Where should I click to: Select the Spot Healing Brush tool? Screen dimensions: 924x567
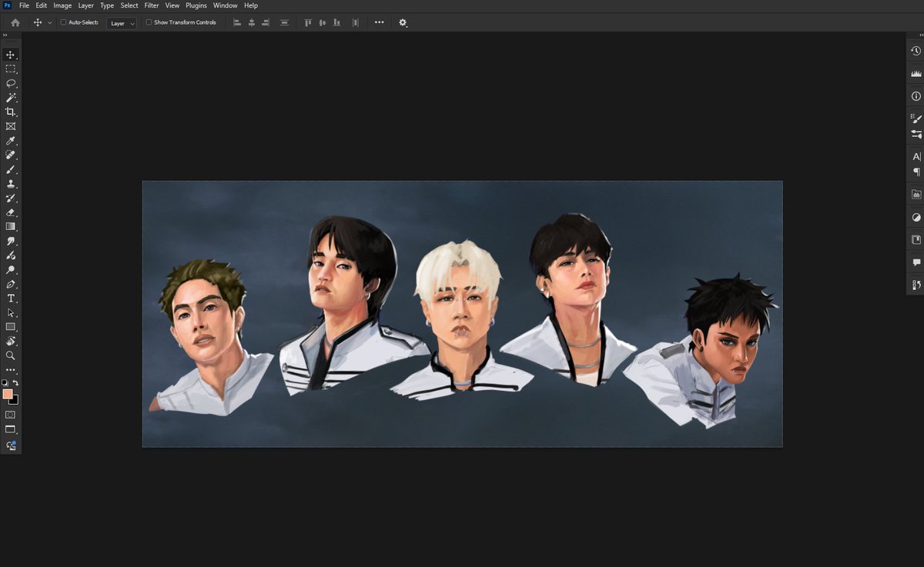coord(11,155)
